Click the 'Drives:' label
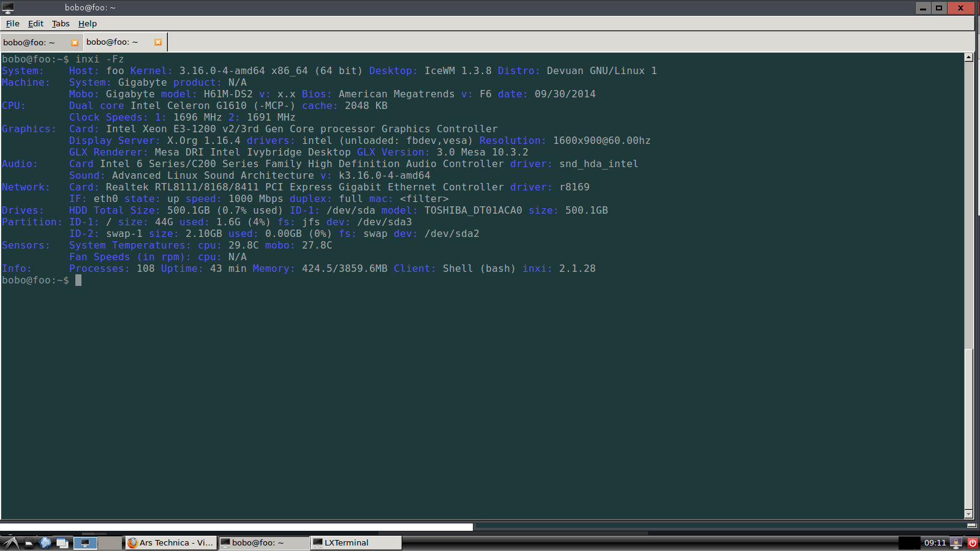Image resolution: width=980 pixels, height=551 pixels. 23,211
